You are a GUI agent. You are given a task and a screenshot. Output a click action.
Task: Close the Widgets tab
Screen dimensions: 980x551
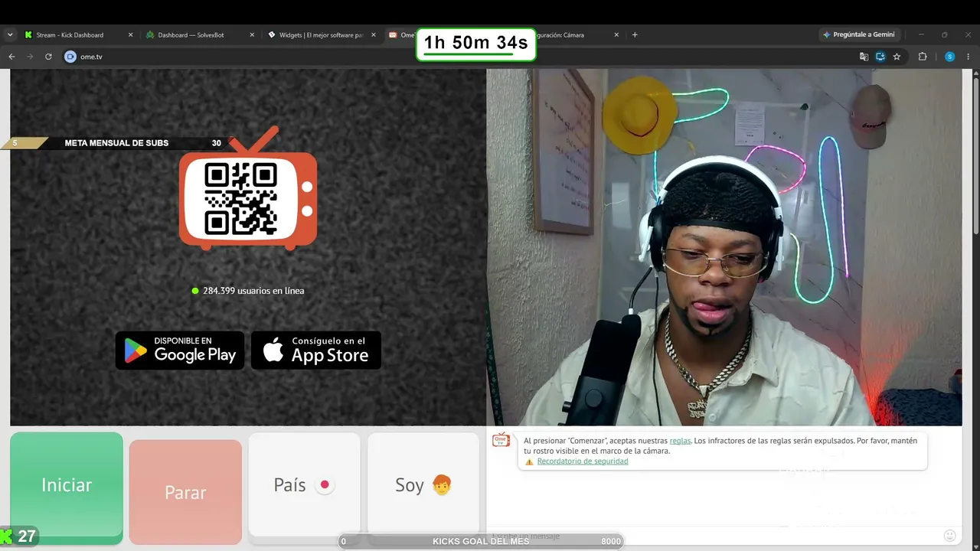374,34
